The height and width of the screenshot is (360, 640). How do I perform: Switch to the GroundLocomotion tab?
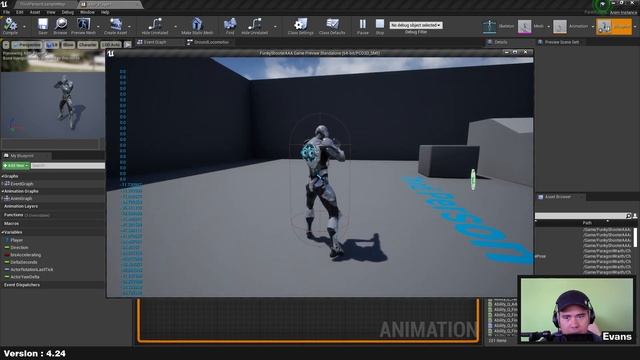(209, 42)
